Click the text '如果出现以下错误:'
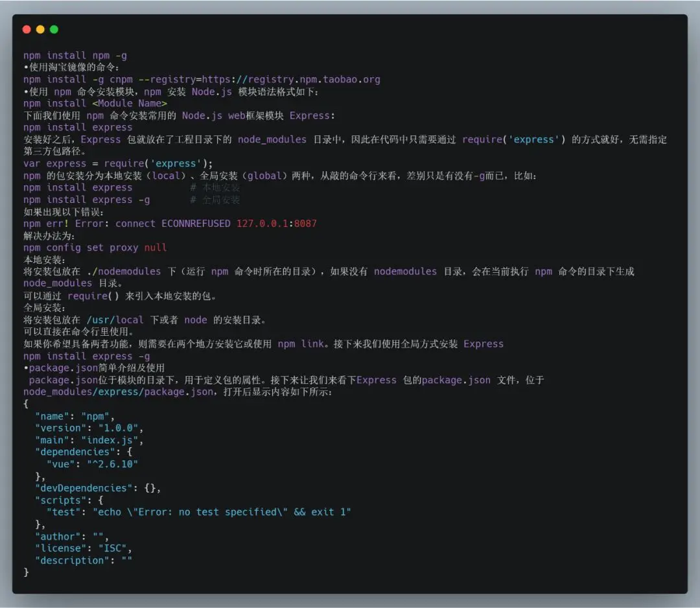This screenshot has height=608, width=700. click(64, 212)
